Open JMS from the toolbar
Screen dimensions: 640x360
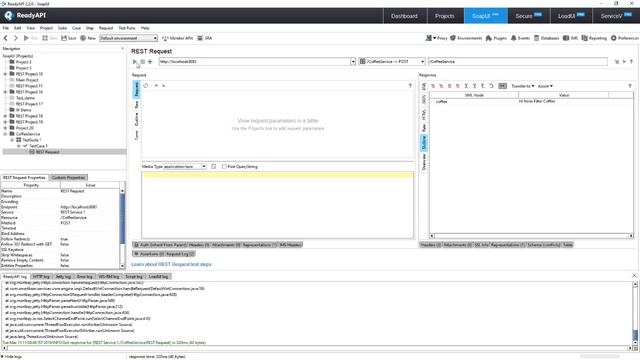click(x=571, y=38)
